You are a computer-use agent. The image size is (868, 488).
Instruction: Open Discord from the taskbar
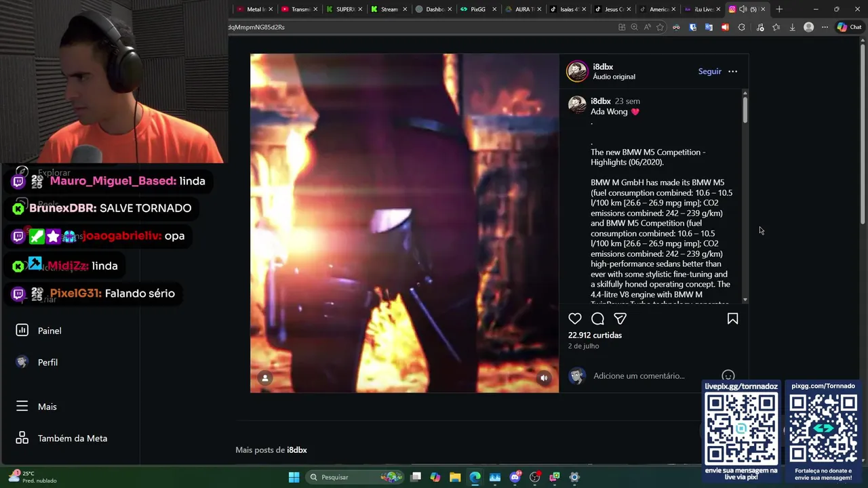click(x=515, y=477)
